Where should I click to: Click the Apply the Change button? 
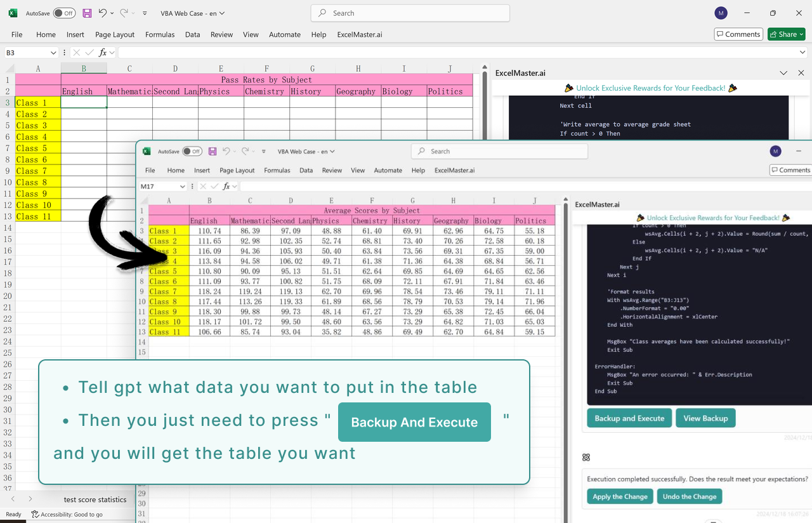(620, 496)
